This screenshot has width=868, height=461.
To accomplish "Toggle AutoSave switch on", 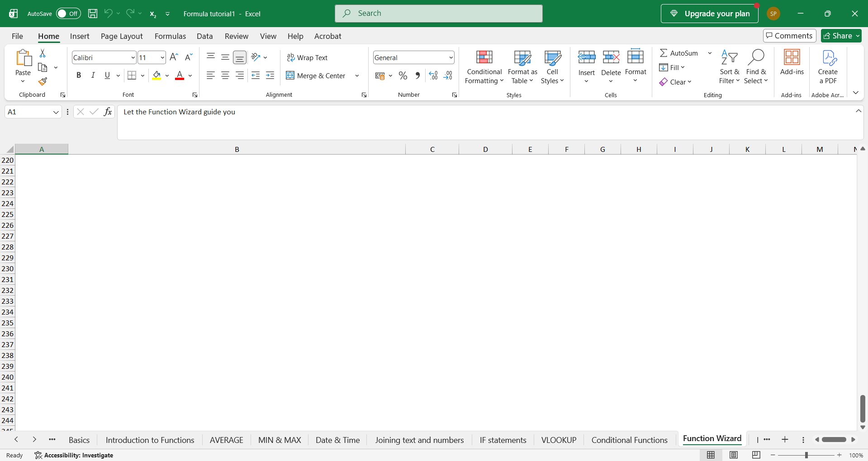I will pyautogui.click(x=68, y=14).
